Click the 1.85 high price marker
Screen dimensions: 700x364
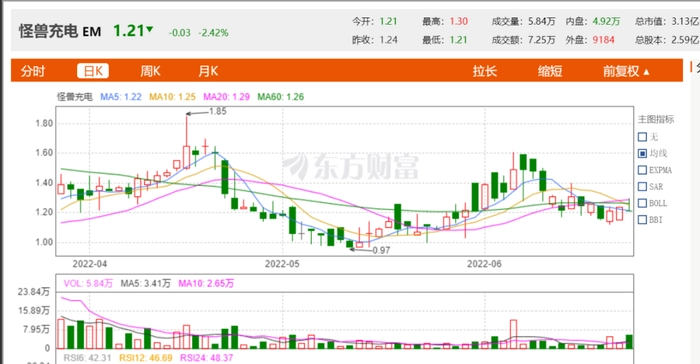217,111
